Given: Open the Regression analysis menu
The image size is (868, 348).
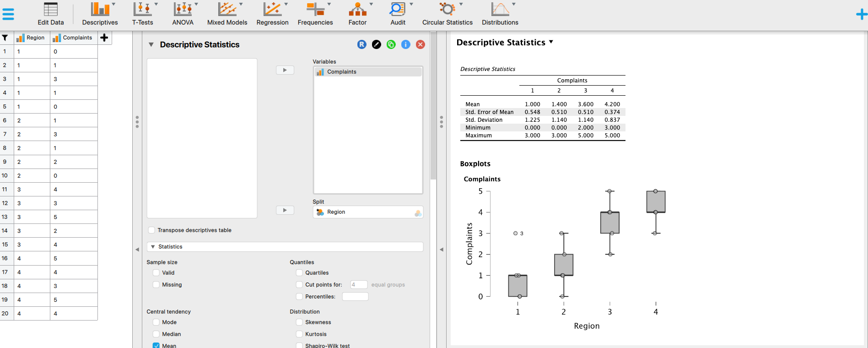Looking at the screenshot, I should click(273, 14).
